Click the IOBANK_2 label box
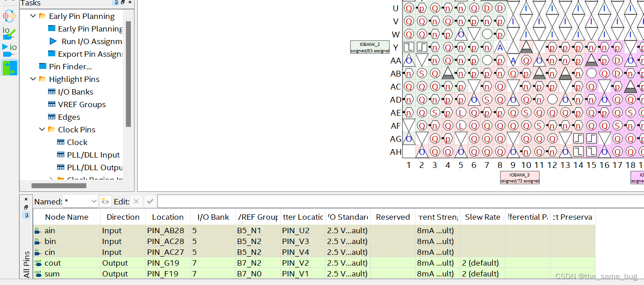This screenshot has width=644, height=285. (x=370, y=47)
